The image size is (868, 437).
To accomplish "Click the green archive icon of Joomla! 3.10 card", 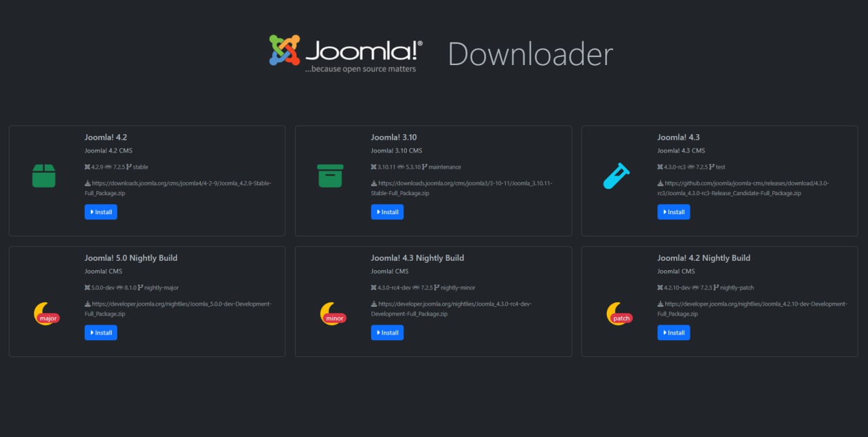I will [330, 176].
